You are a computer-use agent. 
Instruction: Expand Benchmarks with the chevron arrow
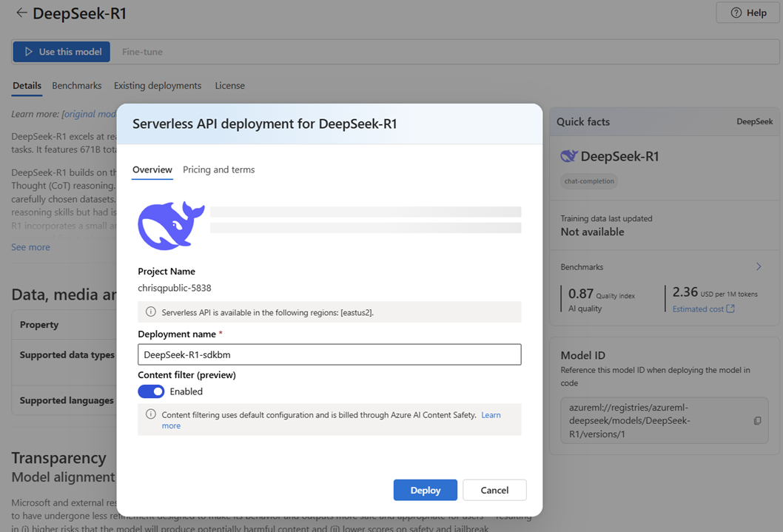tap(759, 266)
